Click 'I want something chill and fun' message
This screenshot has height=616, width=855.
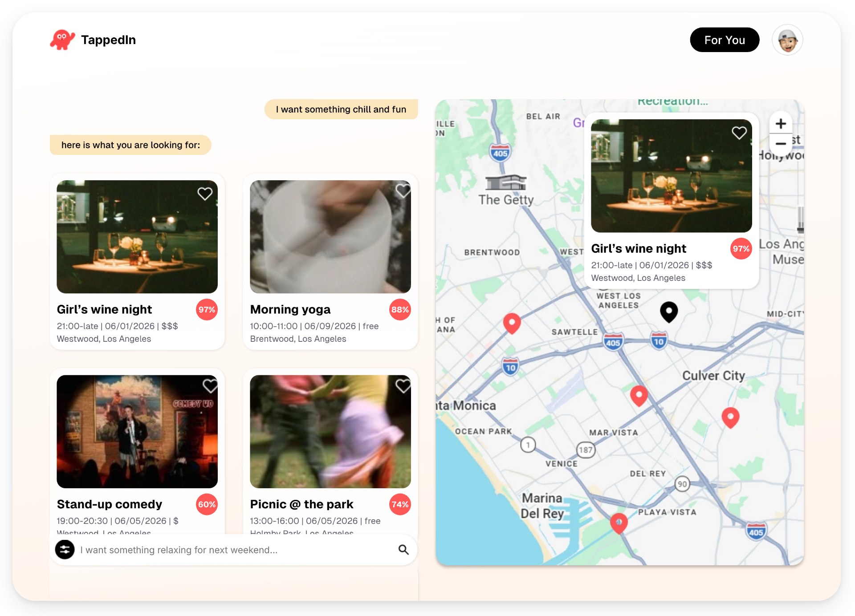click(341, 109)
